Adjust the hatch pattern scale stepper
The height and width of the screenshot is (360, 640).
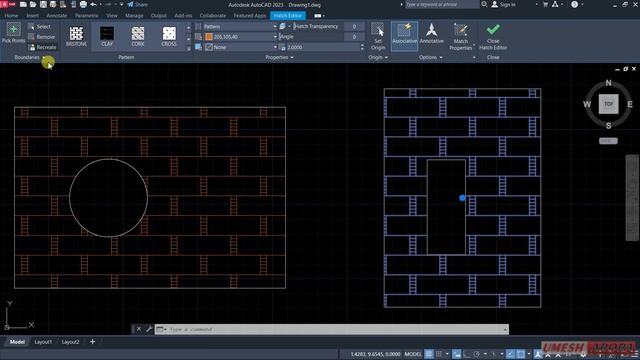coord(362,47)
